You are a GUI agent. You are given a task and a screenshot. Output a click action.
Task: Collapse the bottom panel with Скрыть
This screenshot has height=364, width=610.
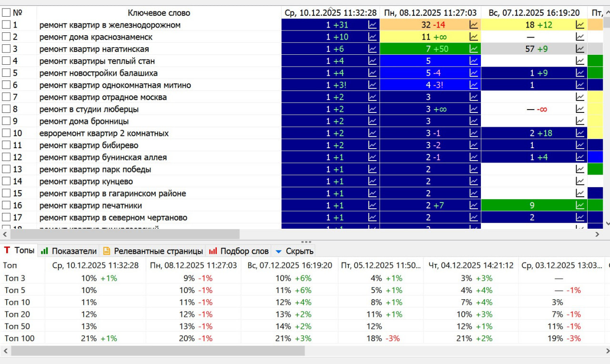[295, 251]
